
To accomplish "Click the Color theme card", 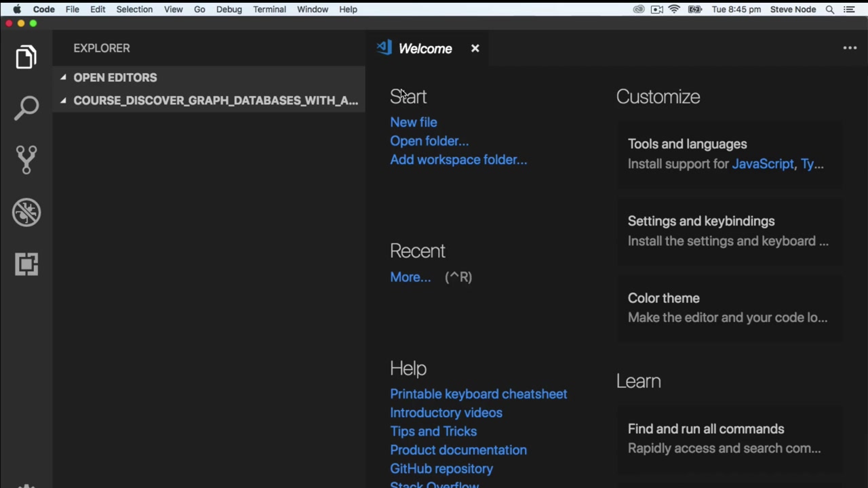I will tap(729, 308).
